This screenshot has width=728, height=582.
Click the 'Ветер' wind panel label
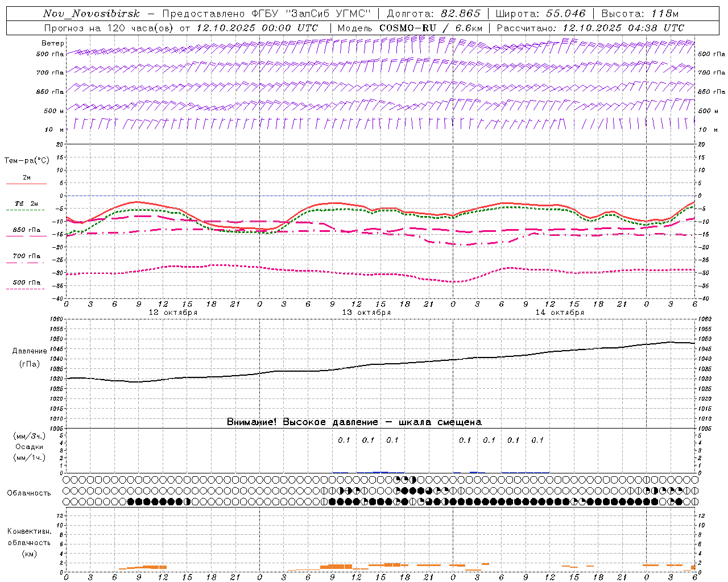click(53, 43)
